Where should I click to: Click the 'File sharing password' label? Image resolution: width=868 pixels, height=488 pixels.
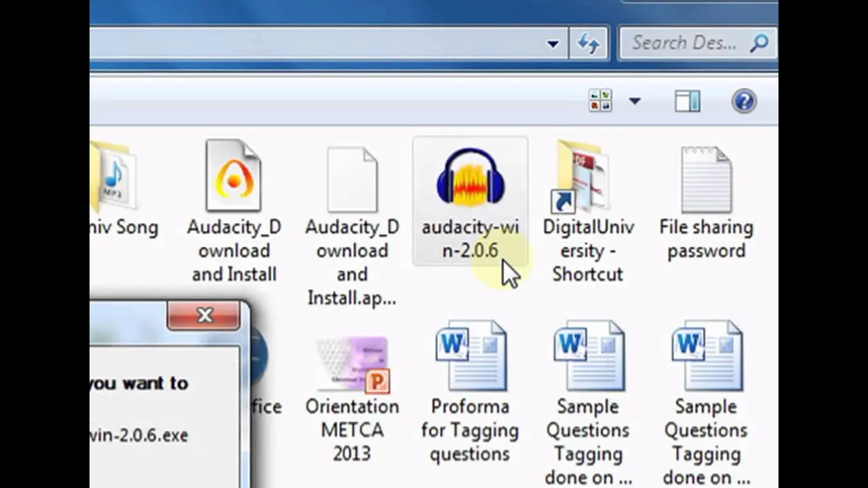706,239
